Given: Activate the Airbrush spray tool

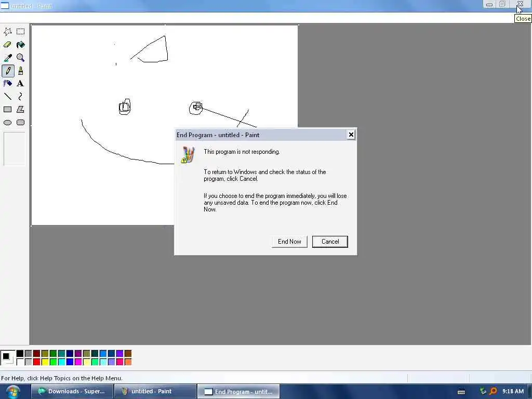Looking at the screenshot, I should (7, 84).
